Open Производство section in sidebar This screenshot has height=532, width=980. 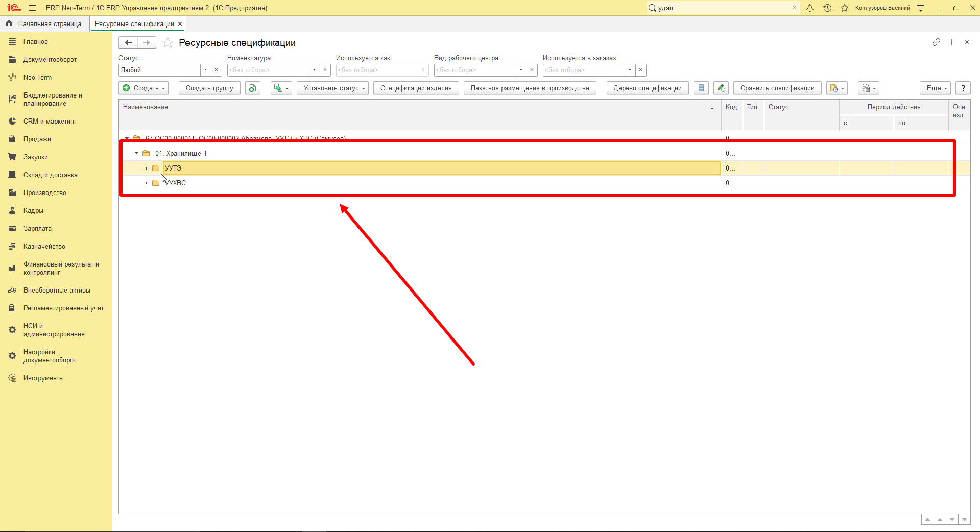point(45,192)
